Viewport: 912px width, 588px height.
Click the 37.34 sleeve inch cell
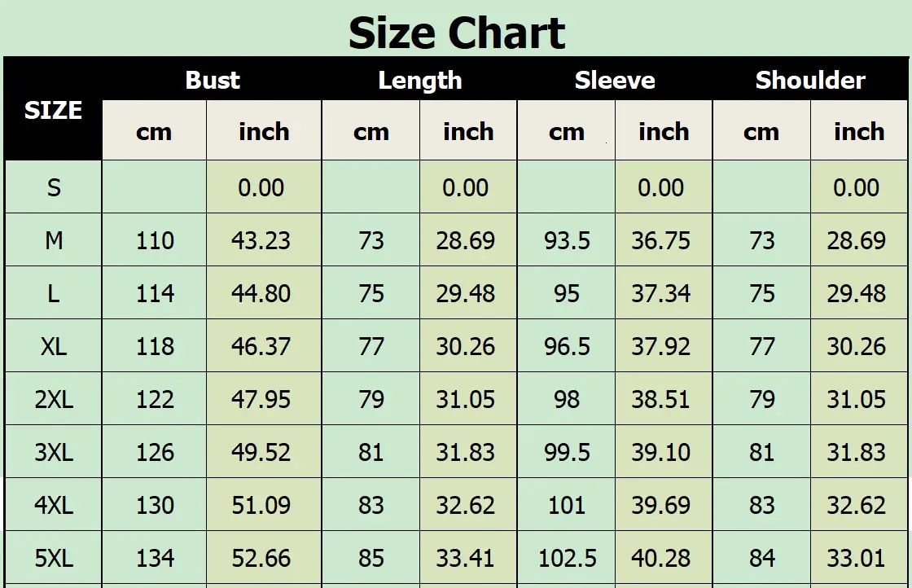click(x=660, y=293)
